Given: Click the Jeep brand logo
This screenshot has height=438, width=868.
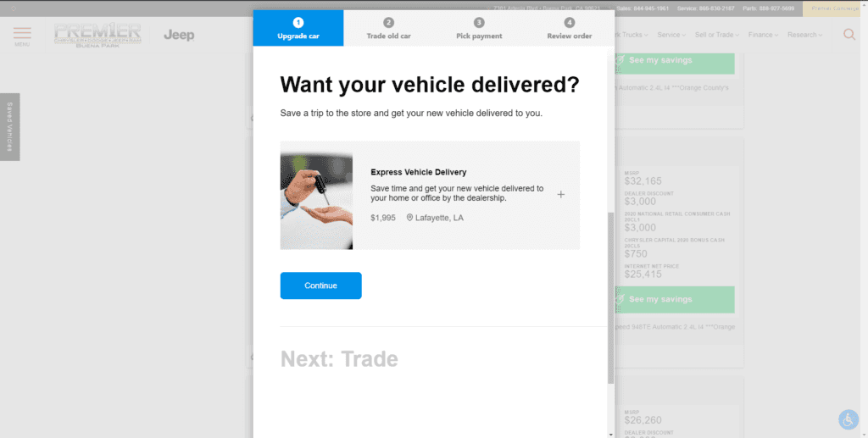Looking at the screenshot, I should pos(179,36).
